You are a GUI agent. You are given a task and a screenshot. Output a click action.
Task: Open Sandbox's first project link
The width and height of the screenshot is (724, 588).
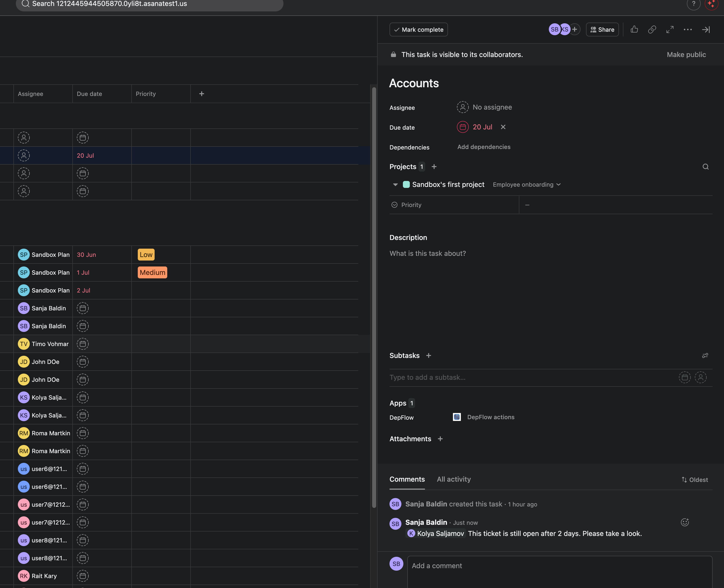click(x=448, y=185)
